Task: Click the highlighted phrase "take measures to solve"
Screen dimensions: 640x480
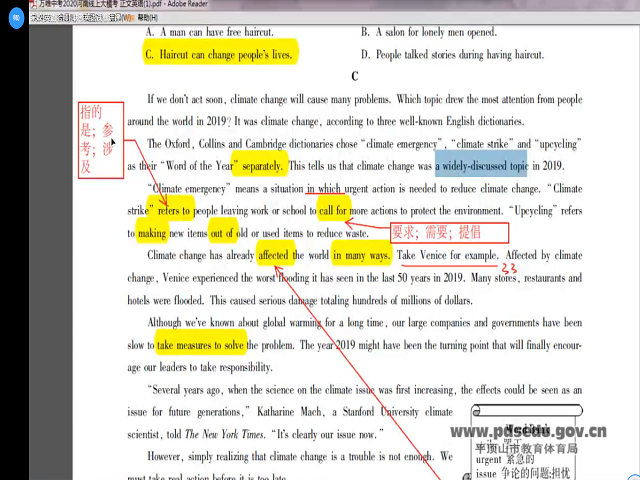Action: [201, 345]
